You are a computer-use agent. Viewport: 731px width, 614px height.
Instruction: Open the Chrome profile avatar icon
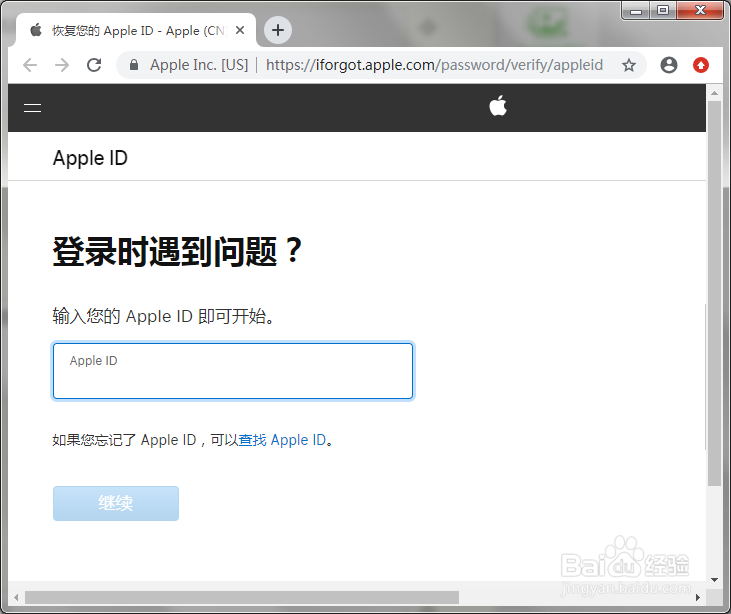click(x=669, y=65)
